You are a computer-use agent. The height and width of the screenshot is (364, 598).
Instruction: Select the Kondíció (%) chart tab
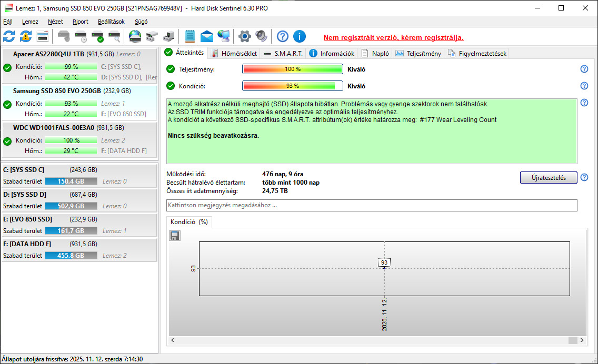tap(189, 222)
